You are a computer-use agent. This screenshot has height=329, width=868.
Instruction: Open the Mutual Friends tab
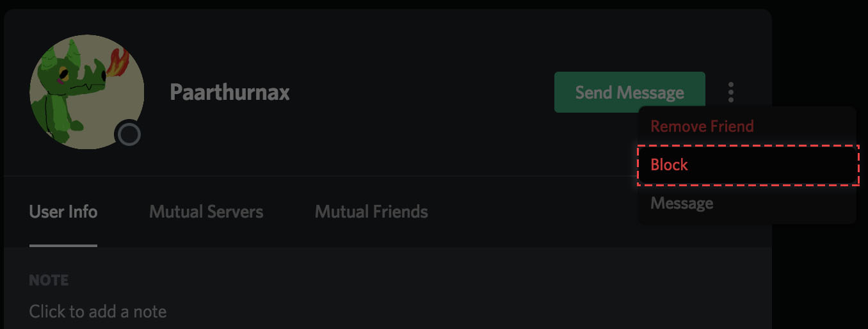click(371, 211)
